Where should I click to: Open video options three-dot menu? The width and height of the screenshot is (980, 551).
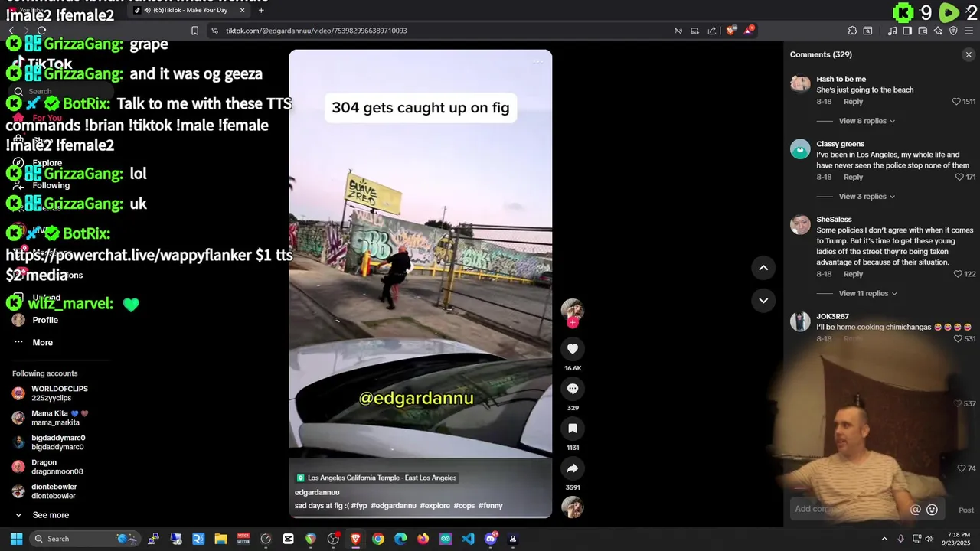pos(538,62)
